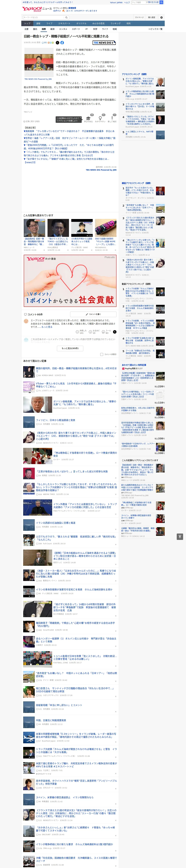Open 購入履歴 link
This screenshot has width=186, height=868.
[152, 18]
